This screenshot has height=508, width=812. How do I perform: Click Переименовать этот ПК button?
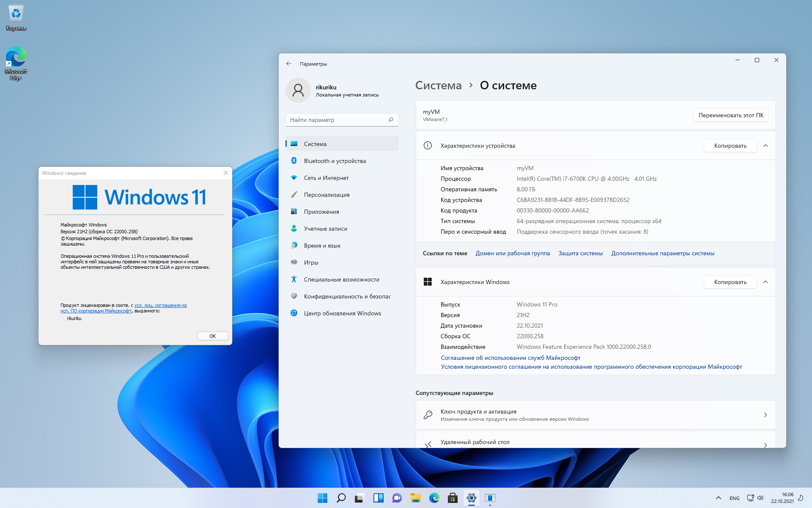tap(731, 115)
